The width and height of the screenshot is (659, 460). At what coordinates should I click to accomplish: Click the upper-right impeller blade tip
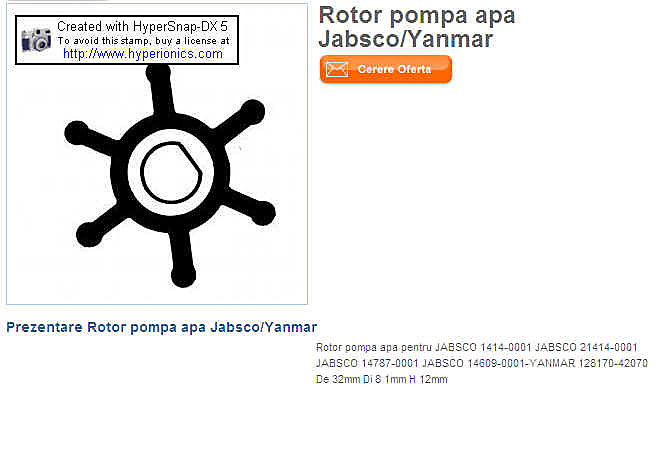[252, 112]
